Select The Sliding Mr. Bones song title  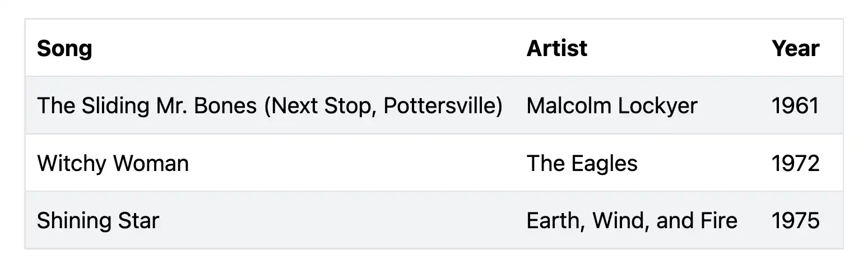(269, 106)
